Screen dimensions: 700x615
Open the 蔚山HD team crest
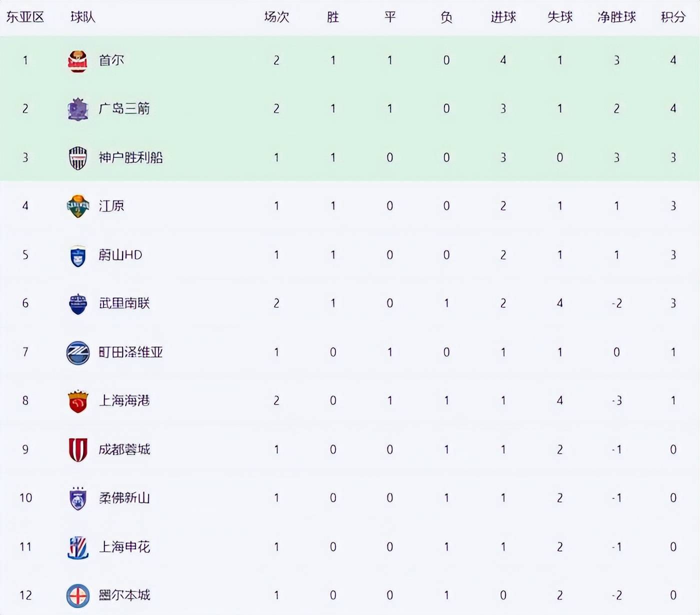coord(77,255)
